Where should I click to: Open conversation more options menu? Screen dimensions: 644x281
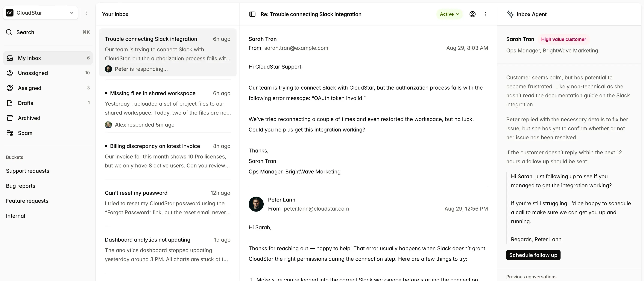pos(485,14)
